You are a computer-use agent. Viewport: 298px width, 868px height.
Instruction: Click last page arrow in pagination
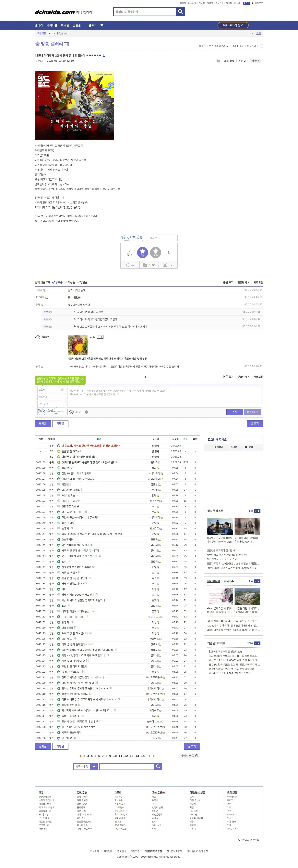[154, 756]
